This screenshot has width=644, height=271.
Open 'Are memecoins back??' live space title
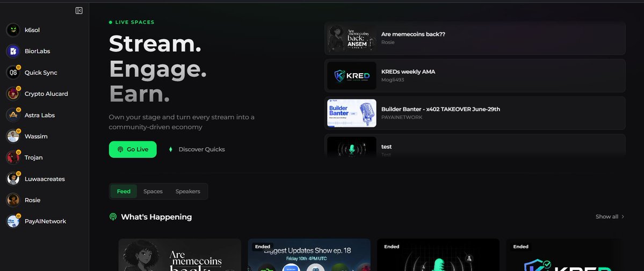click(x=413, y=34)
